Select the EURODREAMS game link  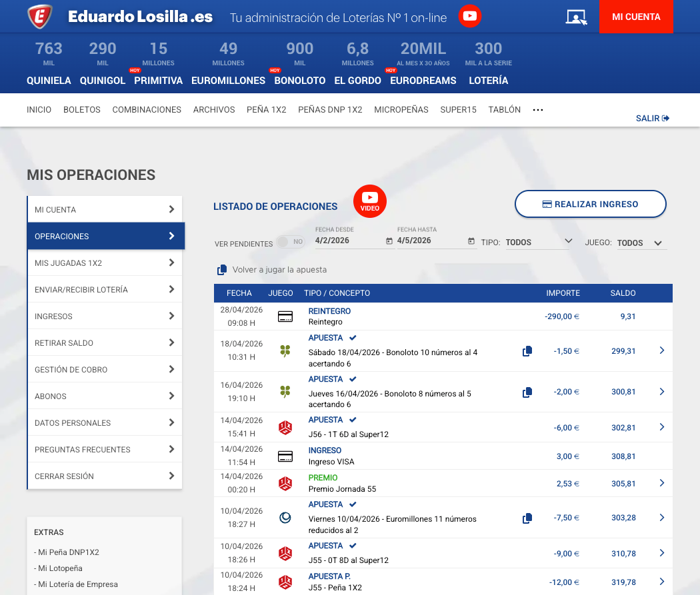click(x=423, y=81)
